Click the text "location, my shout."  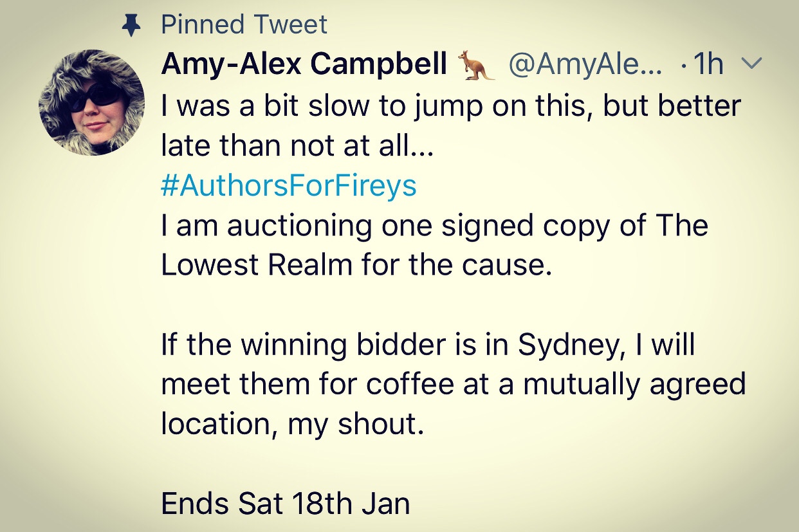point(293,425)
